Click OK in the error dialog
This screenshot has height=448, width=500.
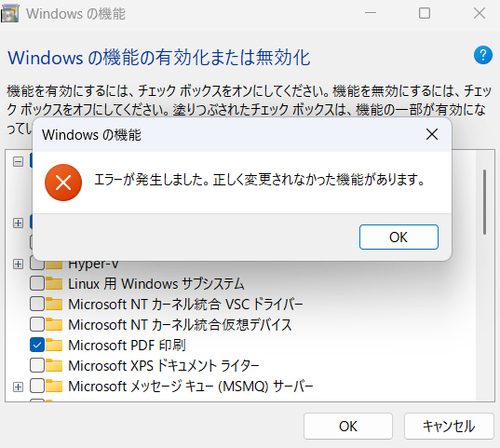399,238
